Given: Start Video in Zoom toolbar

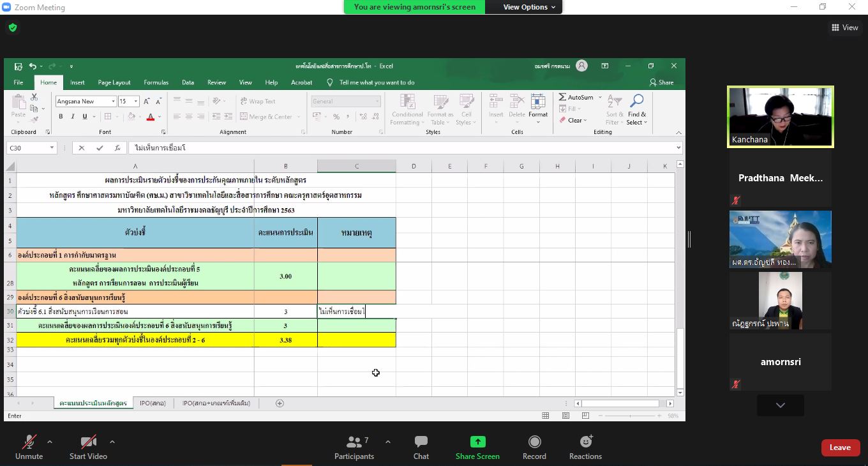Looking at the screenshot, I should point(88,447).
